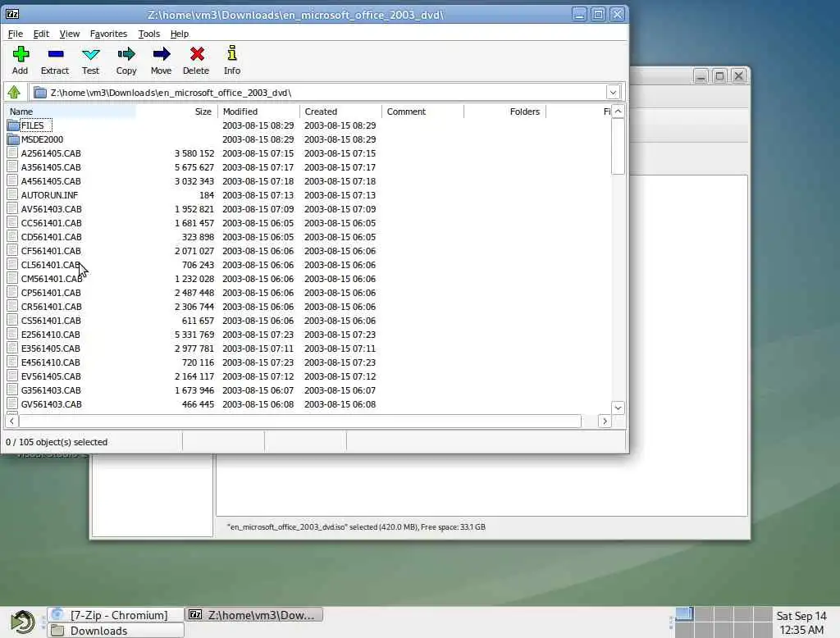
Task: Switch to Downloads taskbar item
Action: (115, 631)
